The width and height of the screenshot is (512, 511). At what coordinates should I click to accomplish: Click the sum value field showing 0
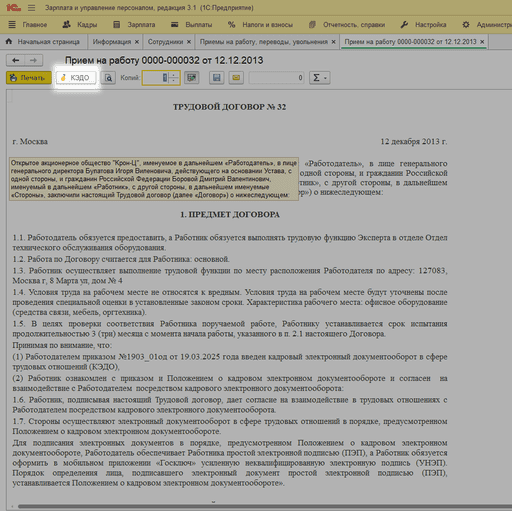pos(276,78)
